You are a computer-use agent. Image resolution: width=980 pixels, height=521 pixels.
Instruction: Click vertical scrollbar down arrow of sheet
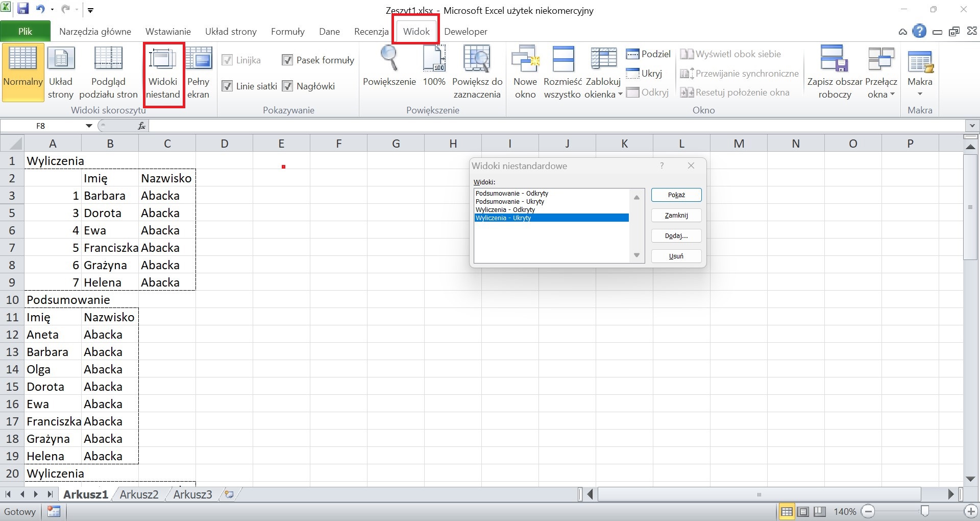[x=971, y=479]
